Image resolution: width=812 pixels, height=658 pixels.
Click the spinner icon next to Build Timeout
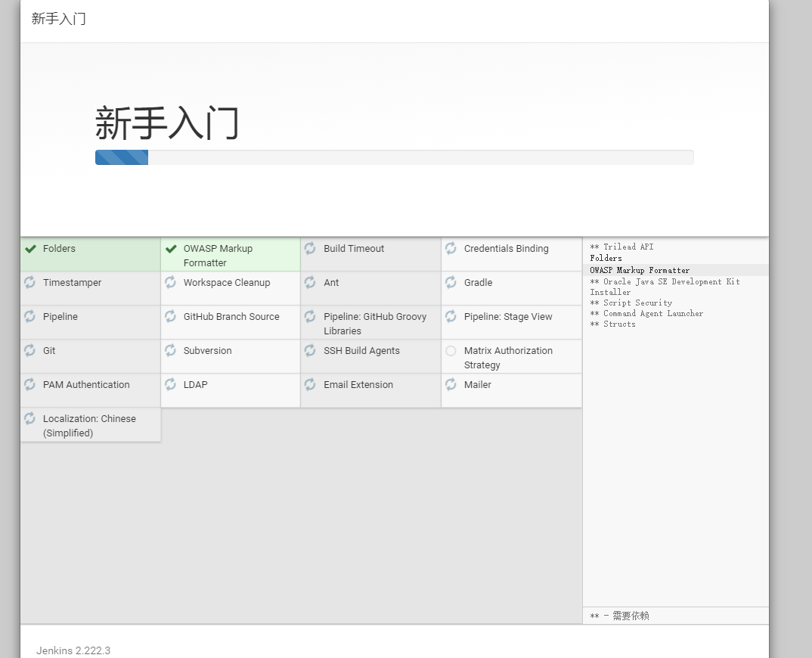[310, 248]
